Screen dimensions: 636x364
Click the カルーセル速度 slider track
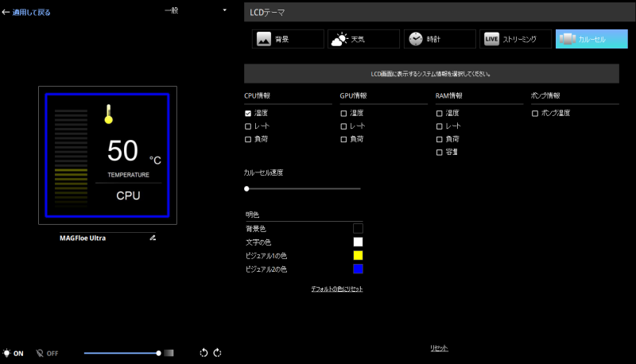coord(304,188)
